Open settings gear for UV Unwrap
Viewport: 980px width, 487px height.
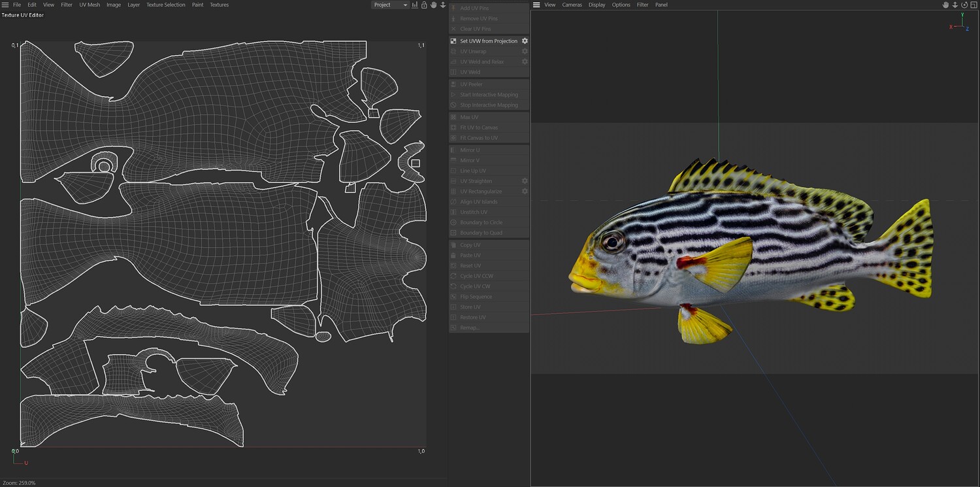[524, 51]
